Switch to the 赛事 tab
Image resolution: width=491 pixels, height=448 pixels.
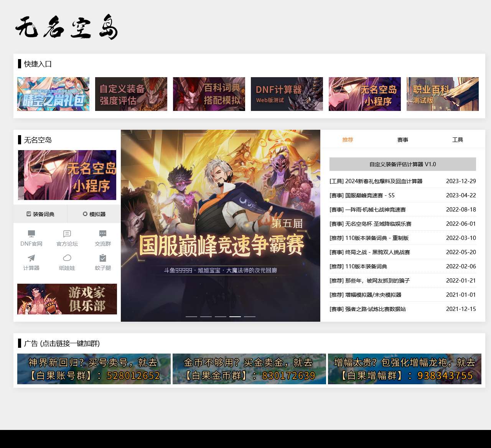tap(403, 140)
